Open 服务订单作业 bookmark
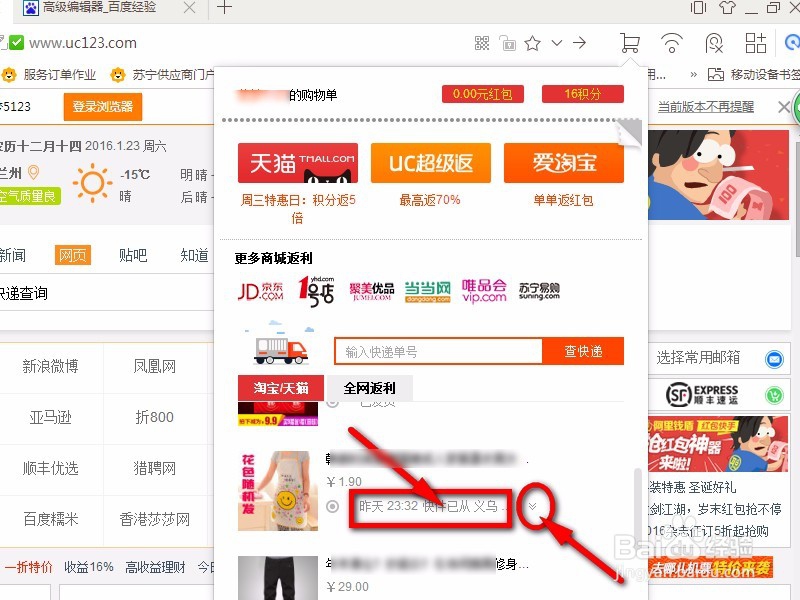Viewport: 800px width, 600px height. point(49,75)
